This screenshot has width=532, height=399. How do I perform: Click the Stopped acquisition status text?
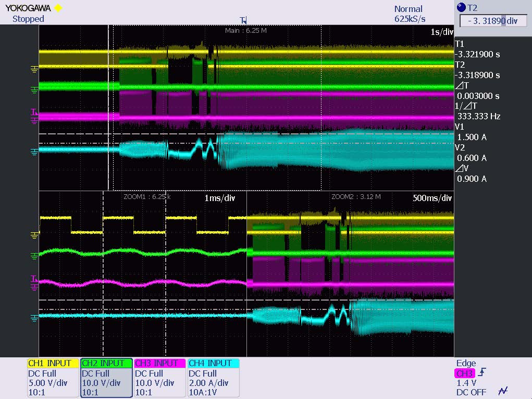28,19
